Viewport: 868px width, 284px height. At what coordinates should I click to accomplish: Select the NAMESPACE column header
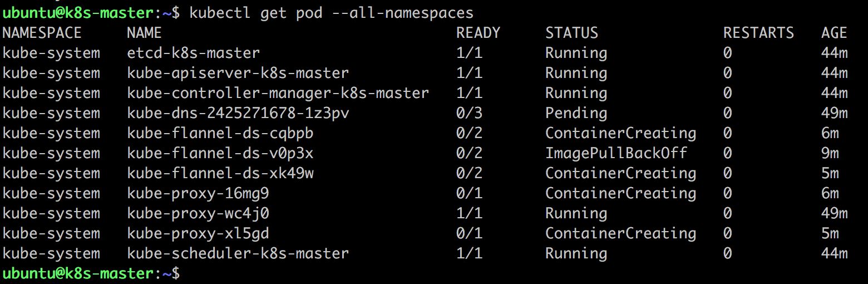42,33
